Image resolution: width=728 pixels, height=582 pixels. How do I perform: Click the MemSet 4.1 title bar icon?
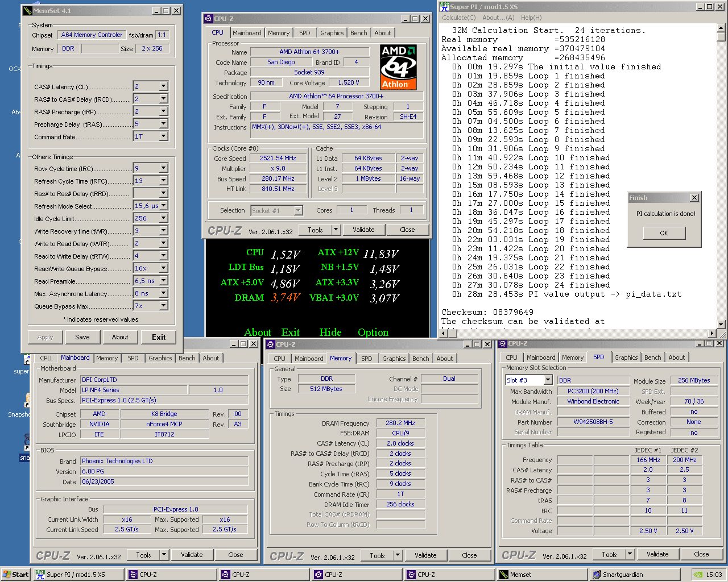[27, 11]
